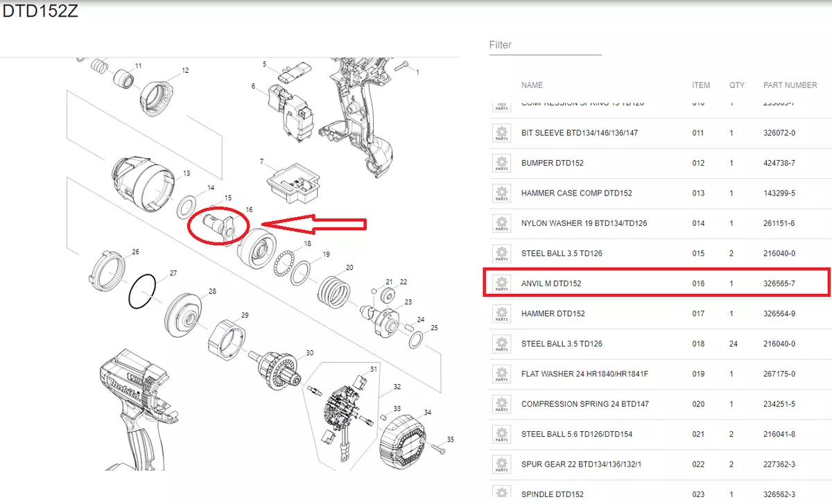
Task: Click the parts icon beside NYLON WASHER 19
Action: point(501,224)
